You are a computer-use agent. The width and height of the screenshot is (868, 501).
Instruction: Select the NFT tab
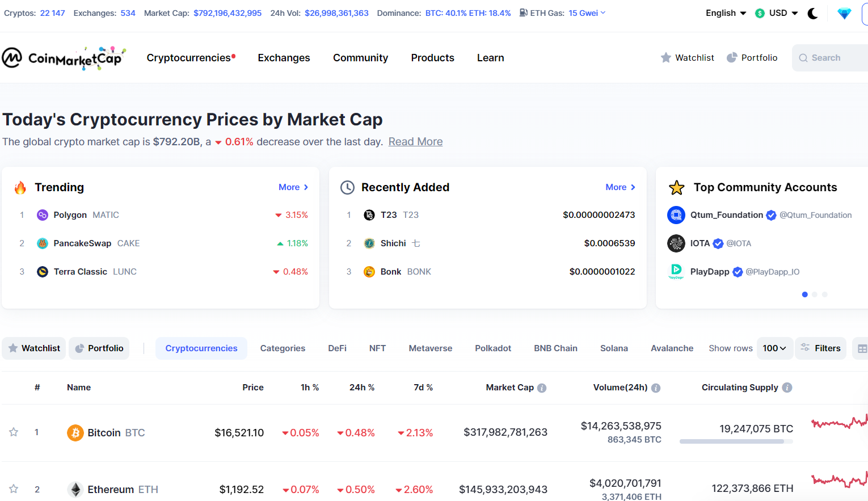point(377,348)
